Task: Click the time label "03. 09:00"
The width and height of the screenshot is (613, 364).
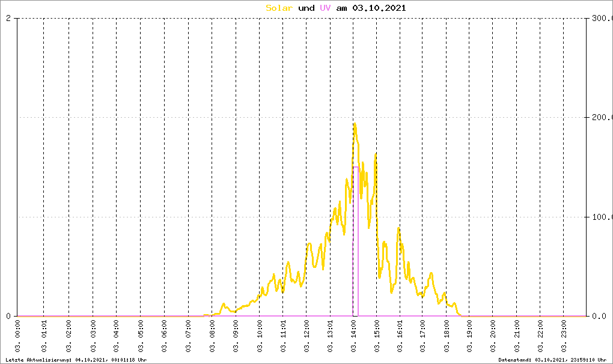Action: pos(236,336)
